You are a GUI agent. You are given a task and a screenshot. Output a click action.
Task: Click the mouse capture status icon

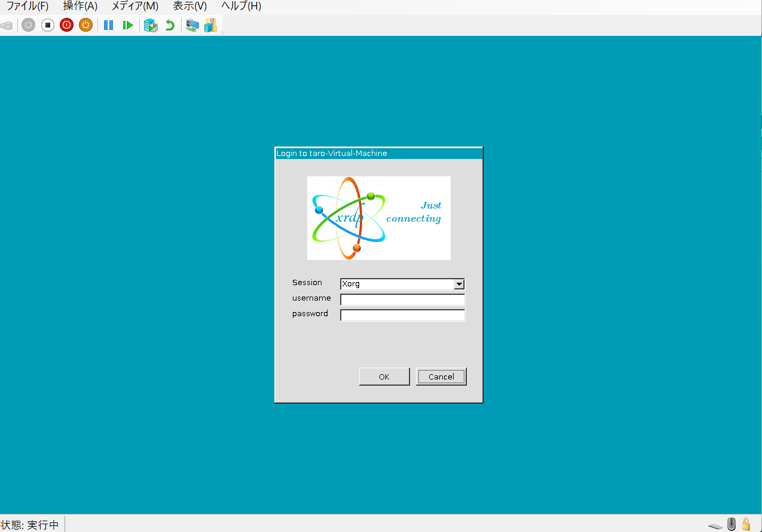(x=730, y=524)
